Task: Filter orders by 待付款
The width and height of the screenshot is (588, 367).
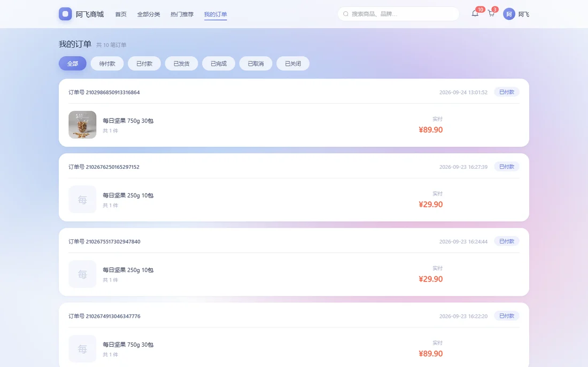Action: [107, 64]
